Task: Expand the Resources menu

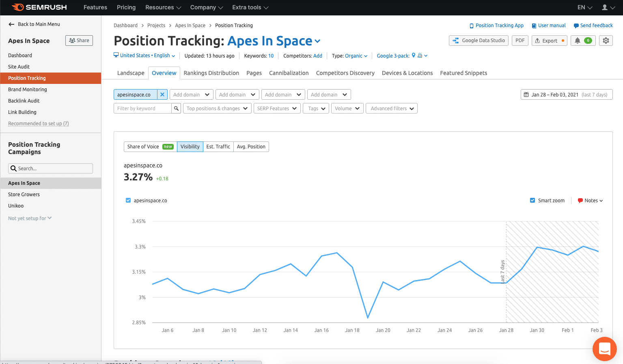Action: coord(163,7)
